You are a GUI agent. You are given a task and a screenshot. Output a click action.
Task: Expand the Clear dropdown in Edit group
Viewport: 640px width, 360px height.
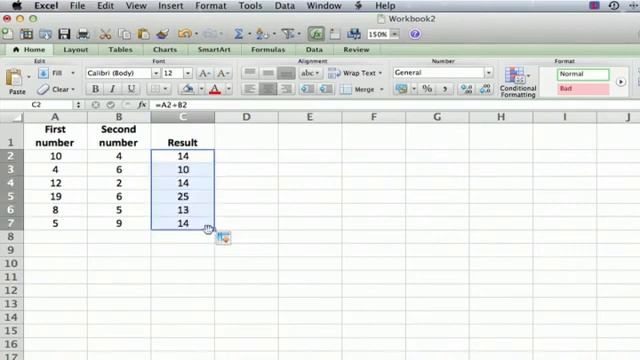pyautogui.click(x=73, y=89)
